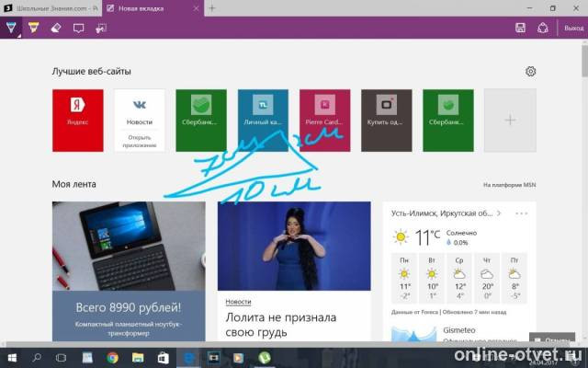Close the Новая вкладка tab
Image resolution: width=588 pixels, height=368 pixels.
coord(196,8)
